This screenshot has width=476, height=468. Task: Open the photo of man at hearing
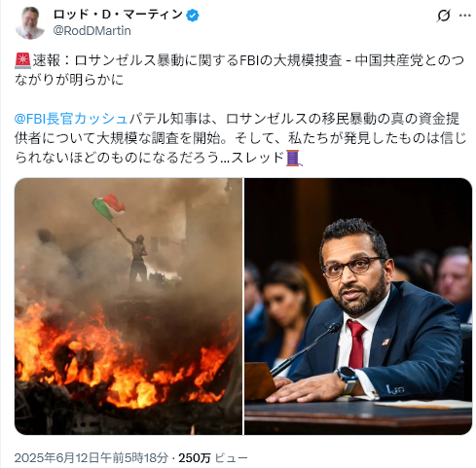pos(358,306)
